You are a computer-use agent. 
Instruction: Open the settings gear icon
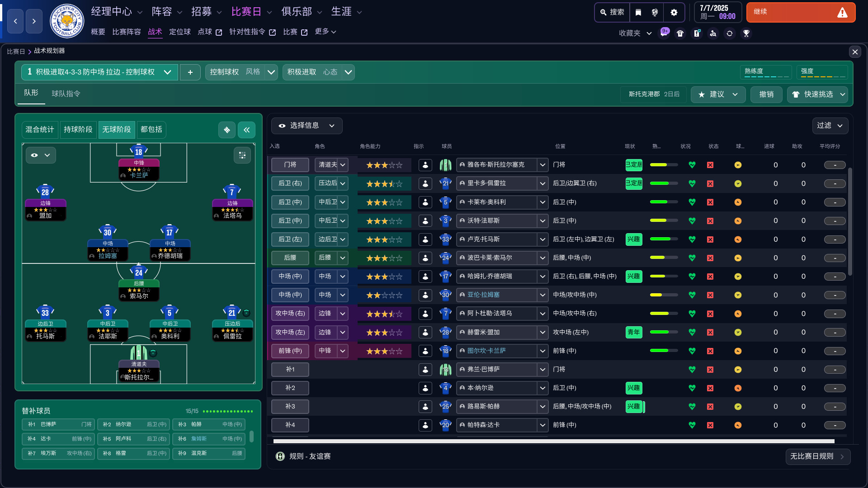click(x=674, y=12)
